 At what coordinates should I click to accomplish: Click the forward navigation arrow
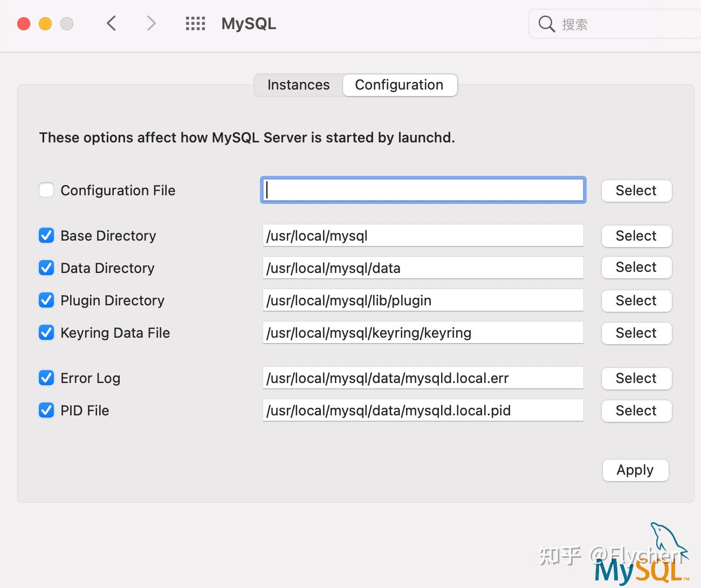click(x=151, y=23)
